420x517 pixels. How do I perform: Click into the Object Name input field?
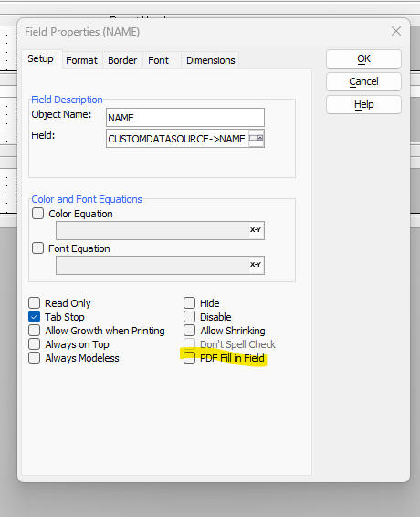click(185, 118)
